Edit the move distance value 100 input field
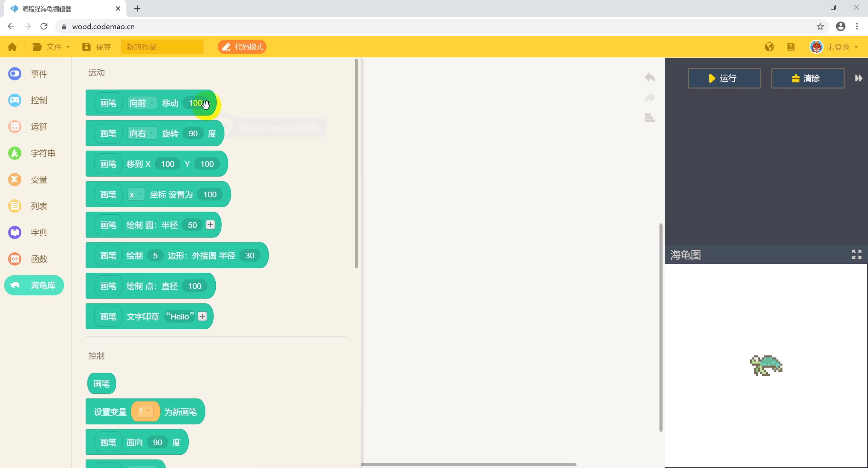This screenshot has width=868, height=468. coord(198,103)
